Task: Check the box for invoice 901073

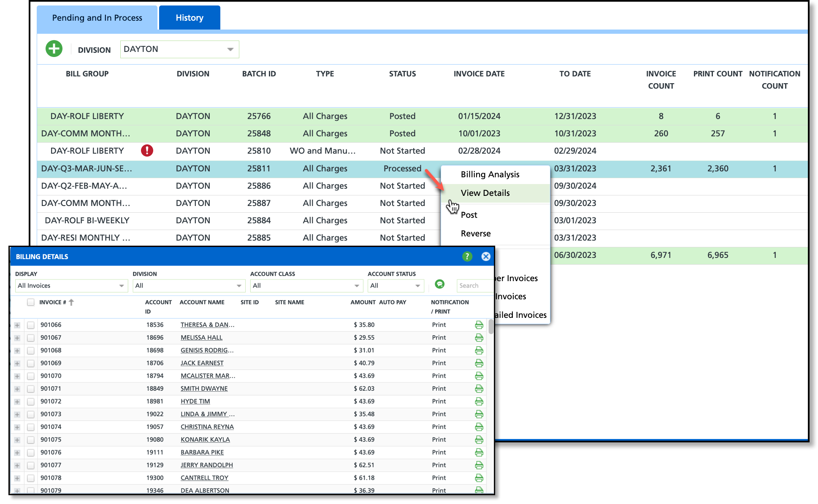Action: 30,414
